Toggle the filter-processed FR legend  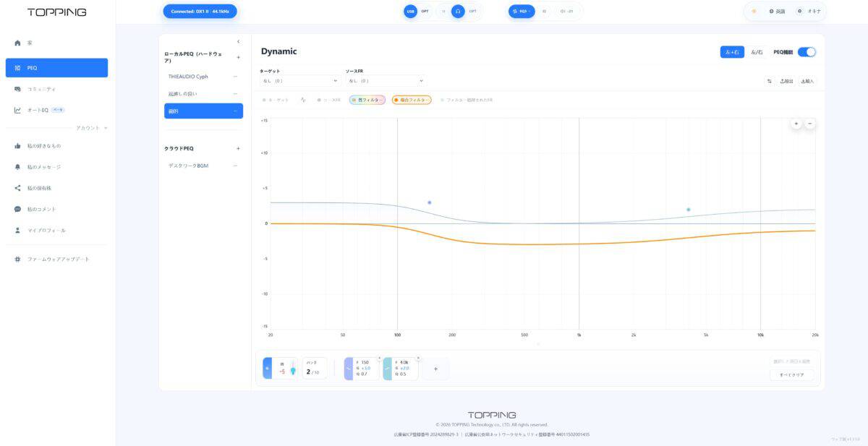[x=467, y=100]
